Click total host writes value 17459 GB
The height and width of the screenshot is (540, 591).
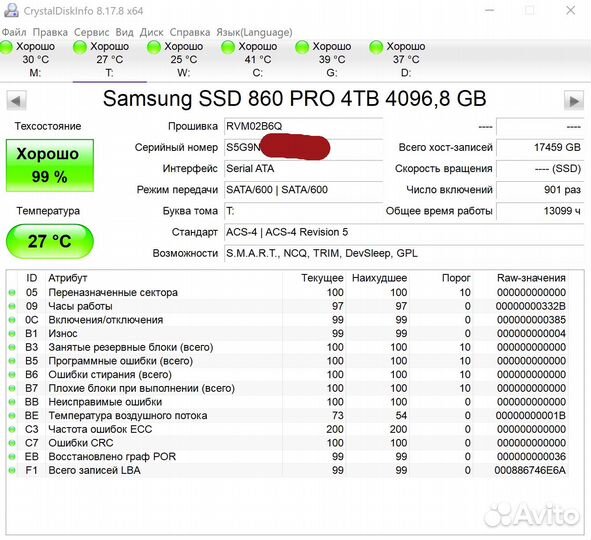point(540,147)
